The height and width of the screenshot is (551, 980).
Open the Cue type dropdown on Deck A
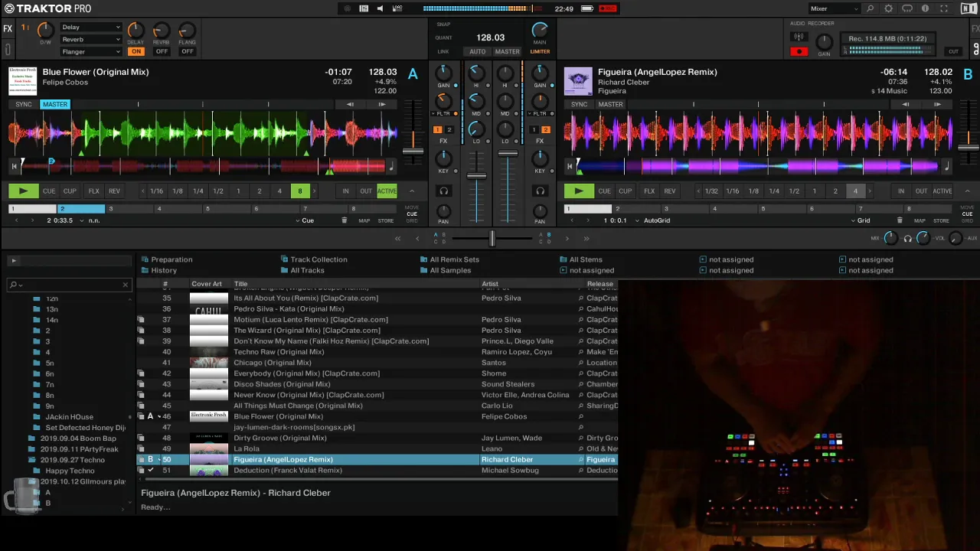click(x=305, y=220)
